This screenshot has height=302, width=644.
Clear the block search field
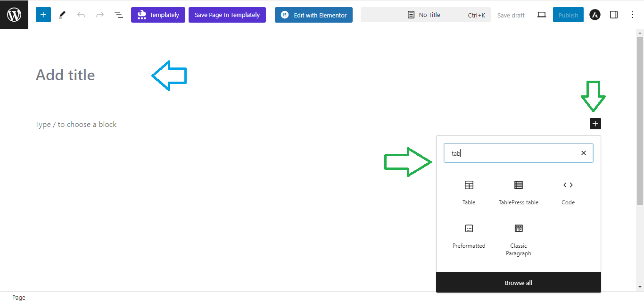click(583, 153)
